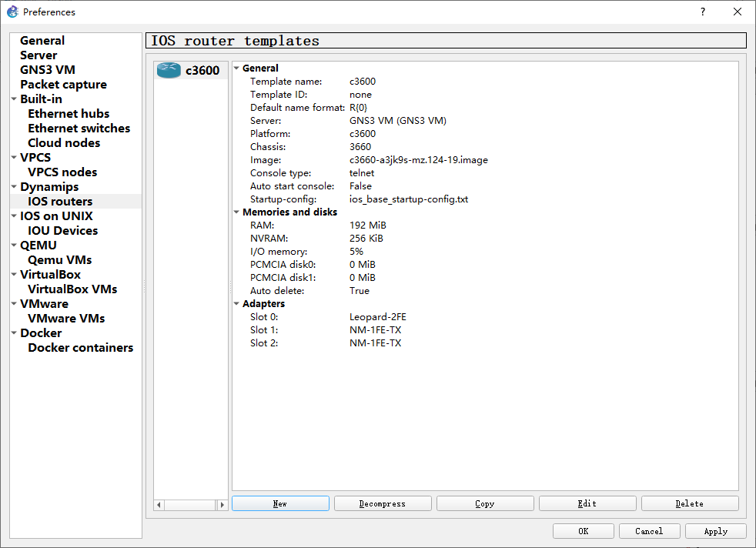Viewport: 756px width, 548px height.
Task: Click template list scroll left arrow
Action: pos(159,505)
